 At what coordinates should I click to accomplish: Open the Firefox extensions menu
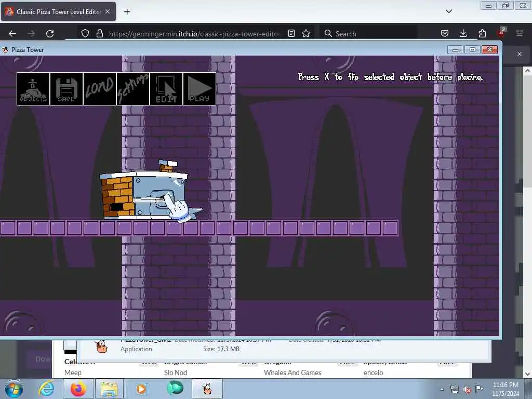click(x=482, y=33)
